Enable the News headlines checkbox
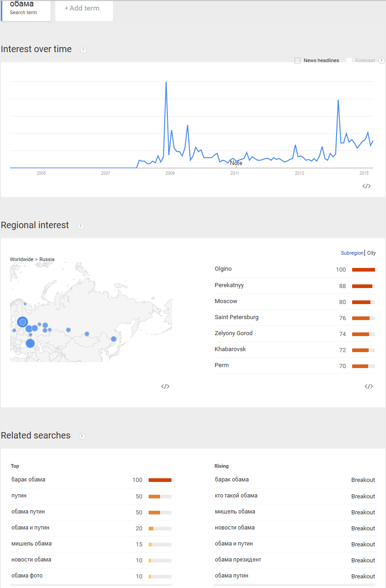This screenshot has width=386, height=588. 298,60
